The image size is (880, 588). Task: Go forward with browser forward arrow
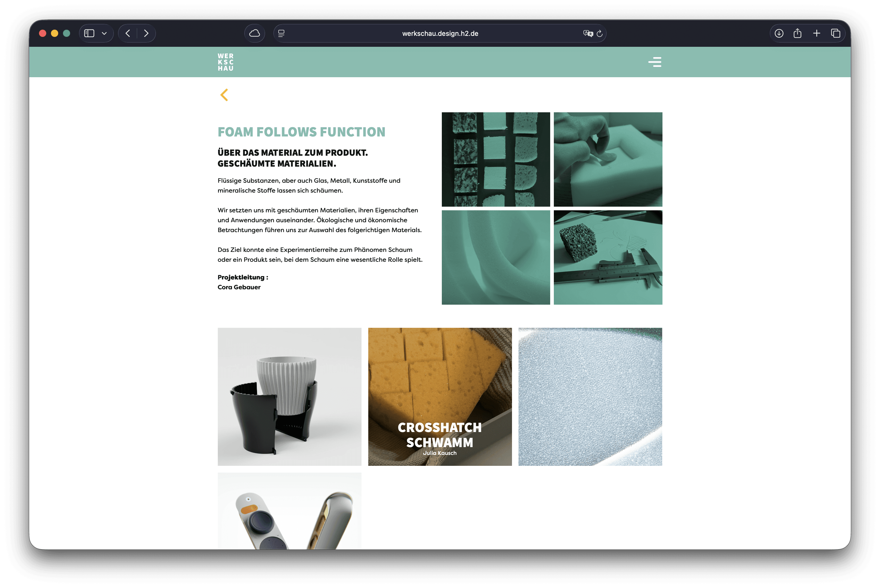(x=146, y=33)
